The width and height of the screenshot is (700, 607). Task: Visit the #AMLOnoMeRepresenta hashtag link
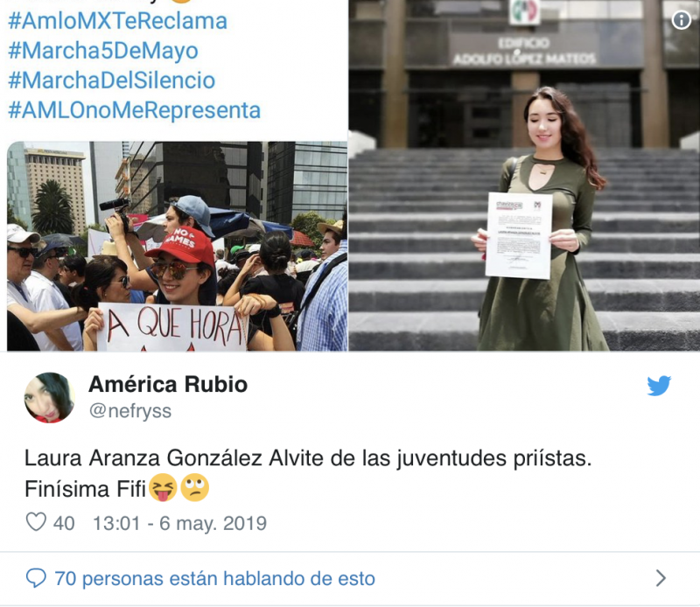135,110
